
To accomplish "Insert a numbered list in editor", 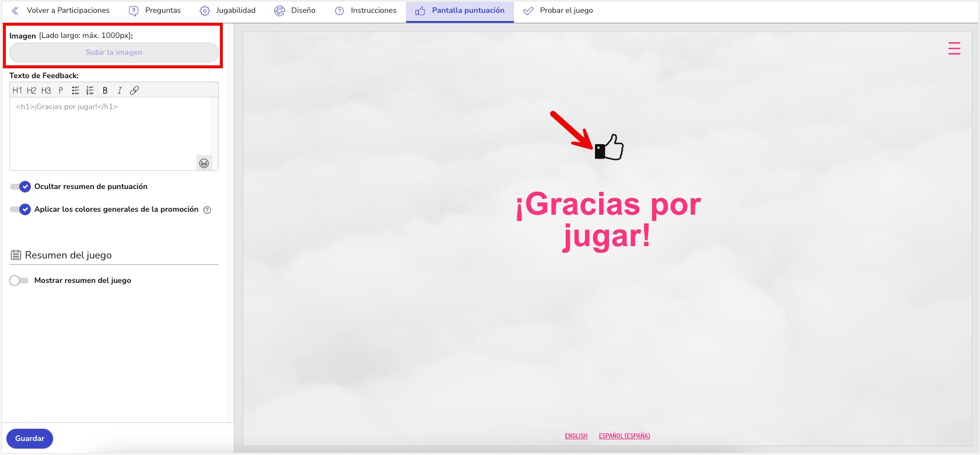I will pyautogui.click(x=90, y=90).
